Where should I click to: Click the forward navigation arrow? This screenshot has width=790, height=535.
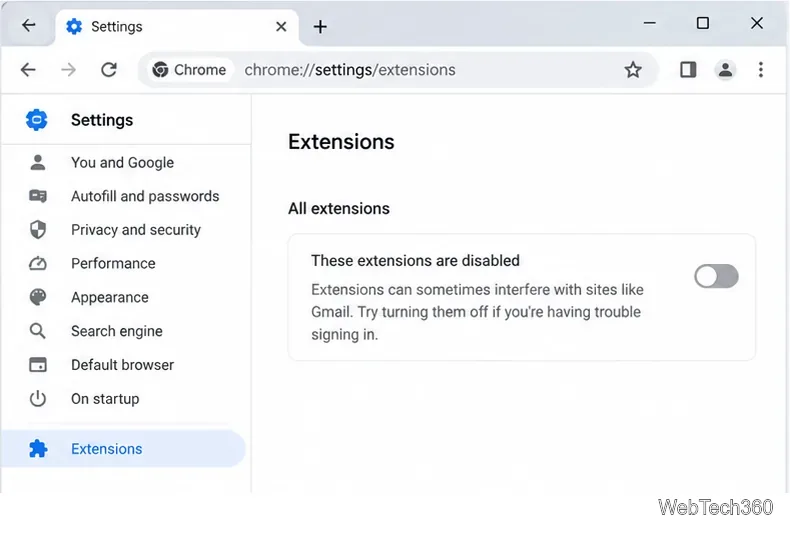[x=69, y=70]
